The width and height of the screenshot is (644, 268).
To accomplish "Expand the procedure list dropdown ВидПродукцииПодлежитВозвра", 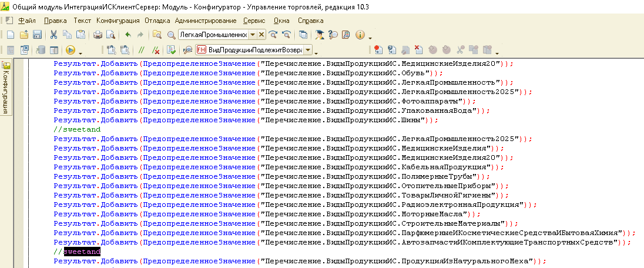I will coord(307,50).
